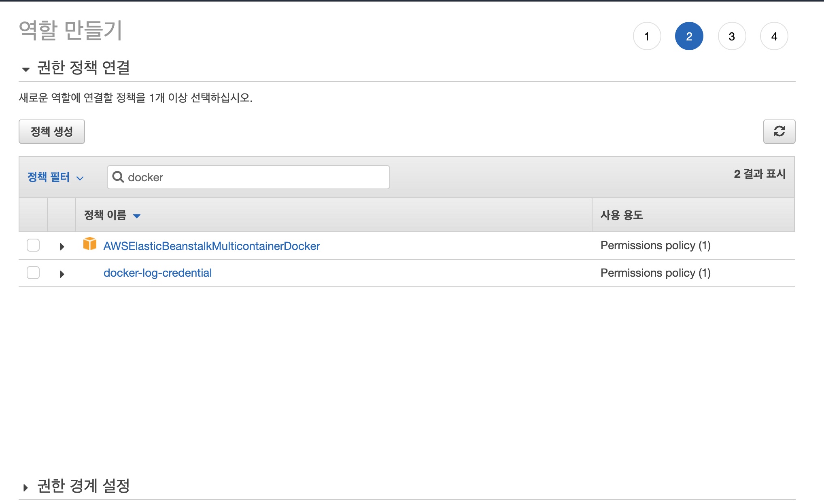
Task: Select the current step 2 circle
Action: (689, 36)
